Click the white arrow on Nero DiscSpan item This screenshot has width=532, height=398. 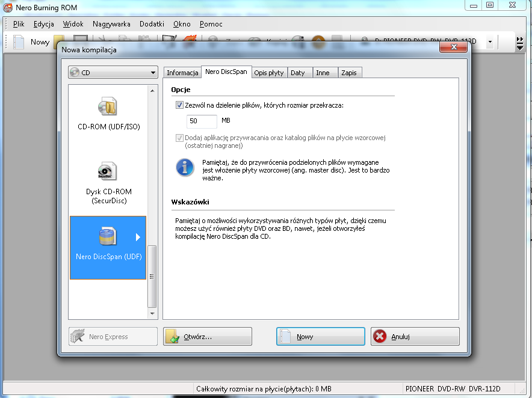[138, 237]
